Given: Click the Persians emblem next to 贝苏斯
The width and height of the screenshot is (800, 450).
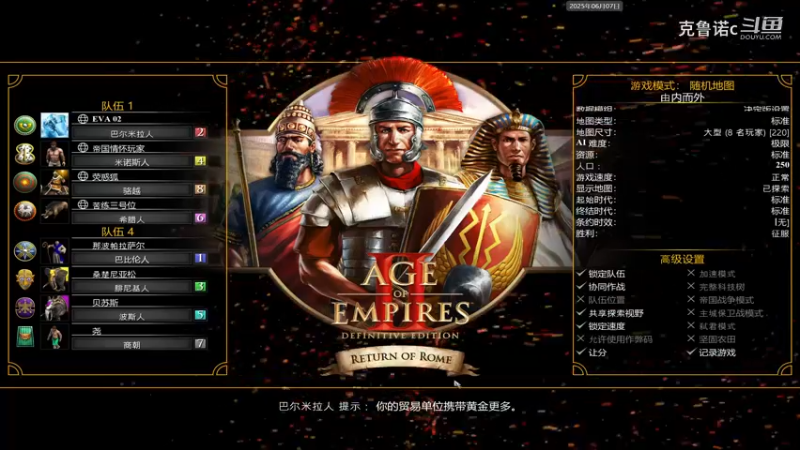Looking at the screenshot, I should click(x=24, y=308).
